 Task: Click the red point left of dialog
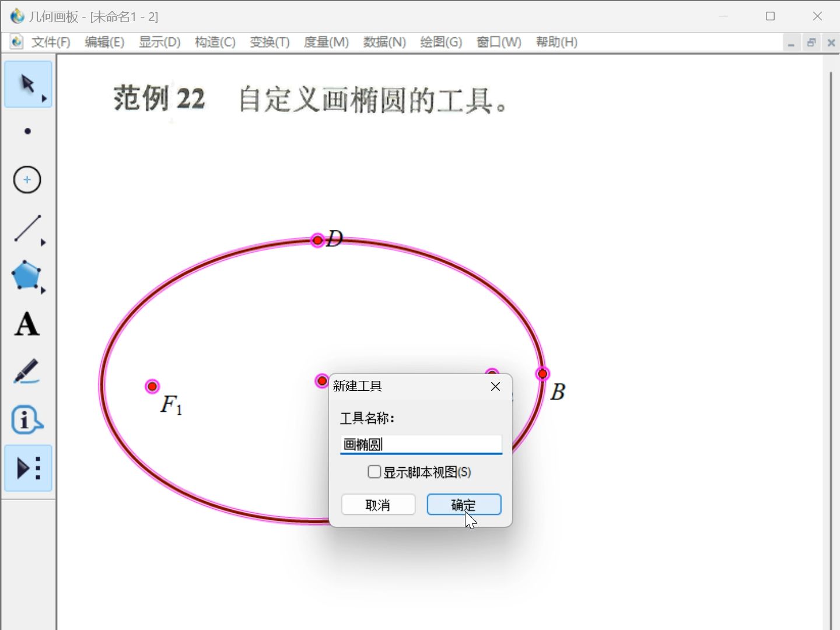pyautogui.click(x=322, y=381)
